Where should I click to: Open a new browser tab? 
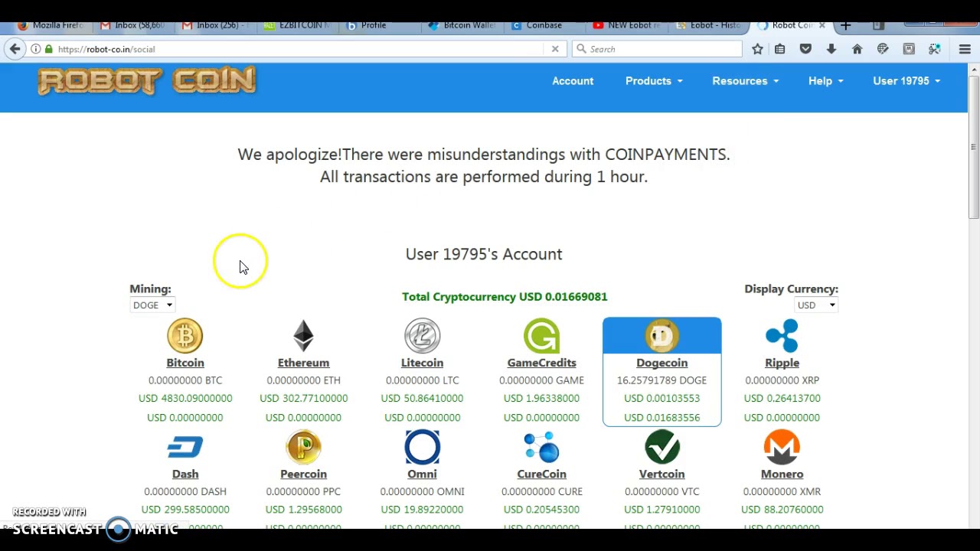pos(845,25)
